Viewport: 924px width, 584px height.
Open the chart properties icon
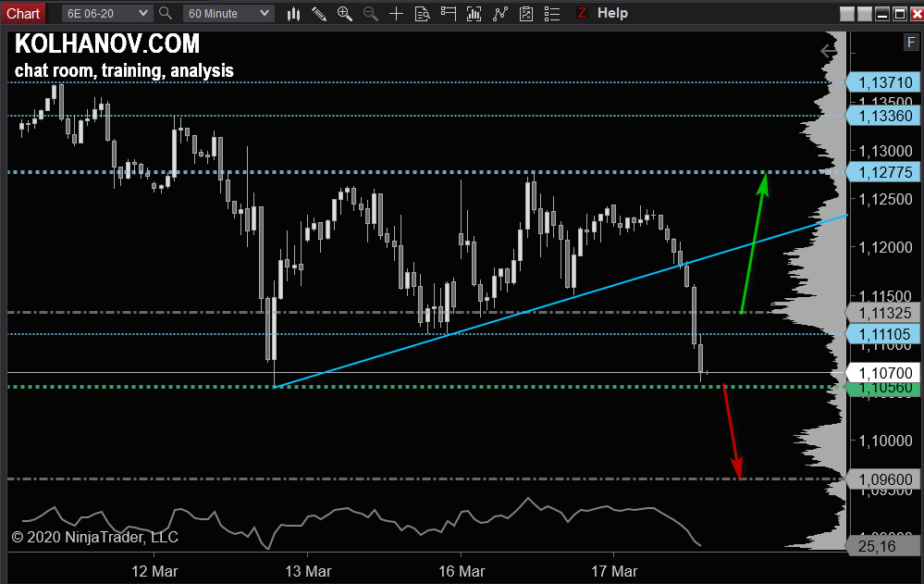526,13
